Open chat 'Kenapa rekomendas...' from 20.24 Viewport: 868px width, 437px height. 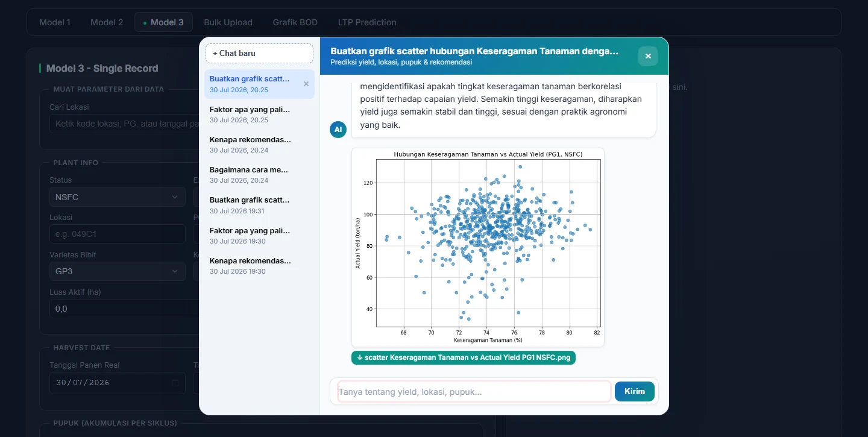[259, 145]
